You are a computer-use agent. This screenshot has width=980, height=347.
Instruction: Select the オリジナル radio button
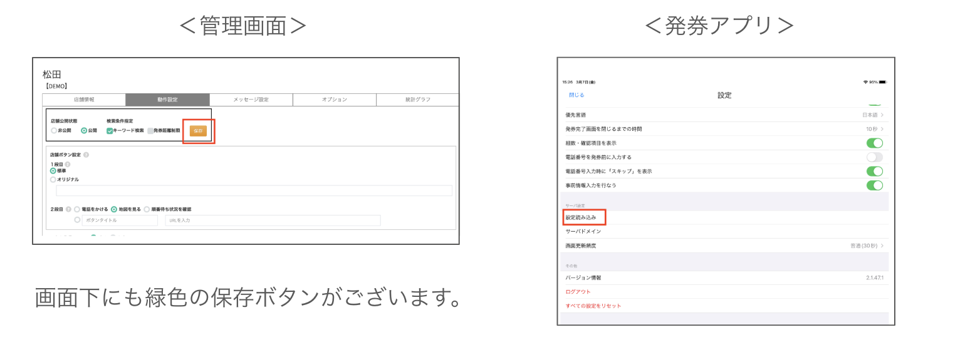tap(53, 179)
